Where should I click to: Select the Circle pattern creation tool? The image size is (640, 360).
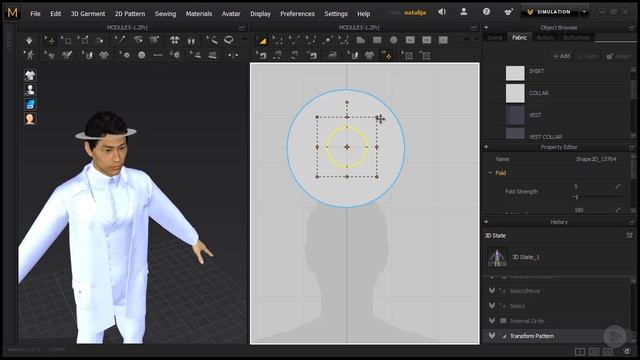[x=393, y=40]
